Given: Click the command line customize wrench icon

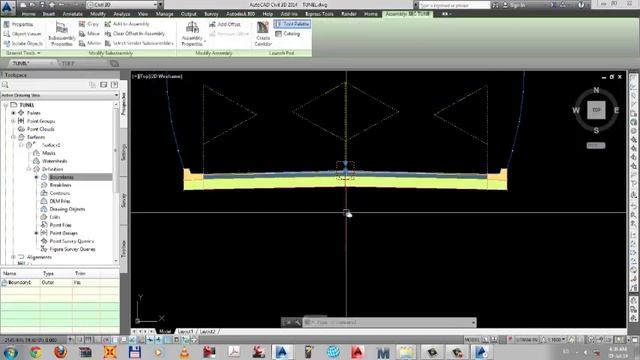Looking at the screenshot, I should (x=298, y=322).
